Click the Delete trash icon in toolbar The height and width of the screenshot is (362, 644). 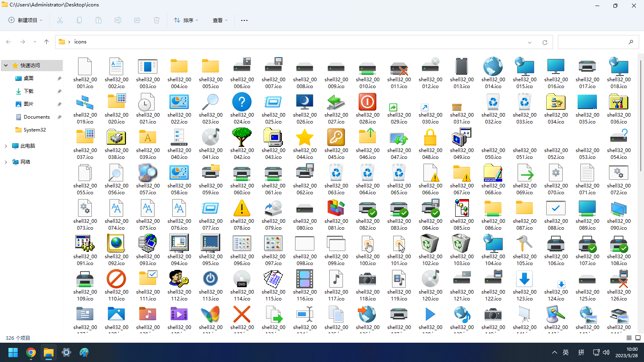click(157, 20)
